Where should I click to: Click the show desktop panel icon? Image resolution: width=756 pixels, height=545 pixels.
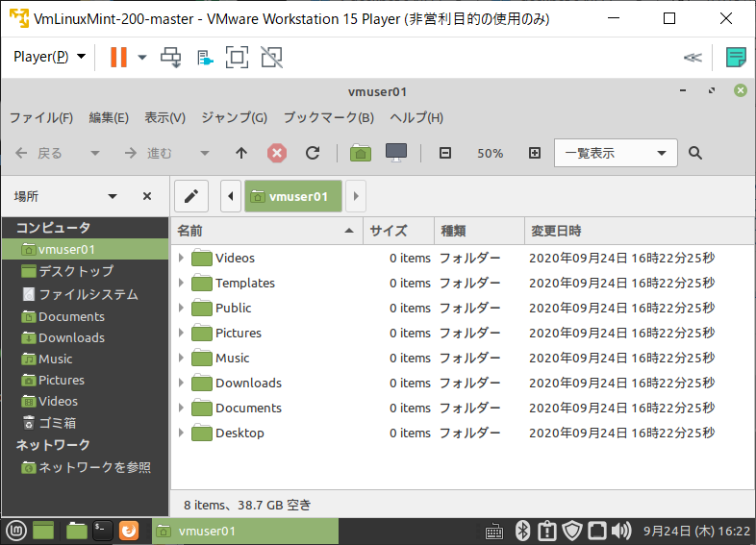[43, 531]
